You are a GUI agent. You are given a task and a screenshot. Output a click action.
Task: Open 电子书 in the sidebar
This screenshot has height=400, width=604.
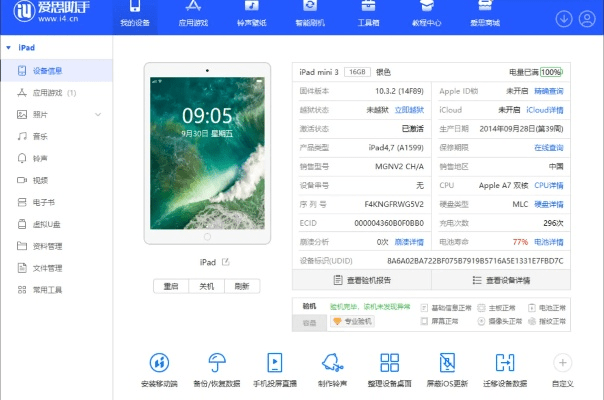[x=57, y=202]
